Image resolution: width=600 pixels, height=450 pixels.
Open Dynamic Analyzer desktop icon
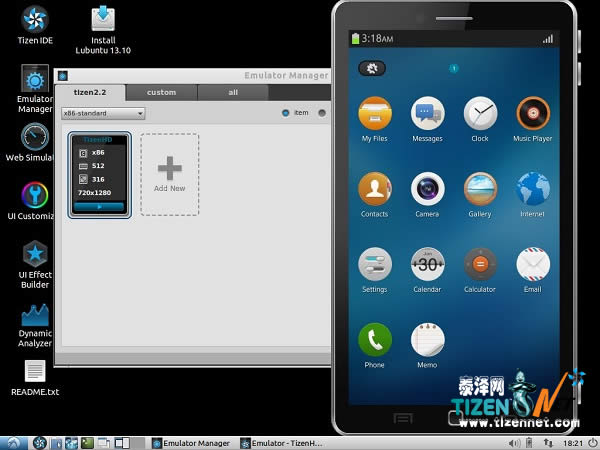coord(35,326)
